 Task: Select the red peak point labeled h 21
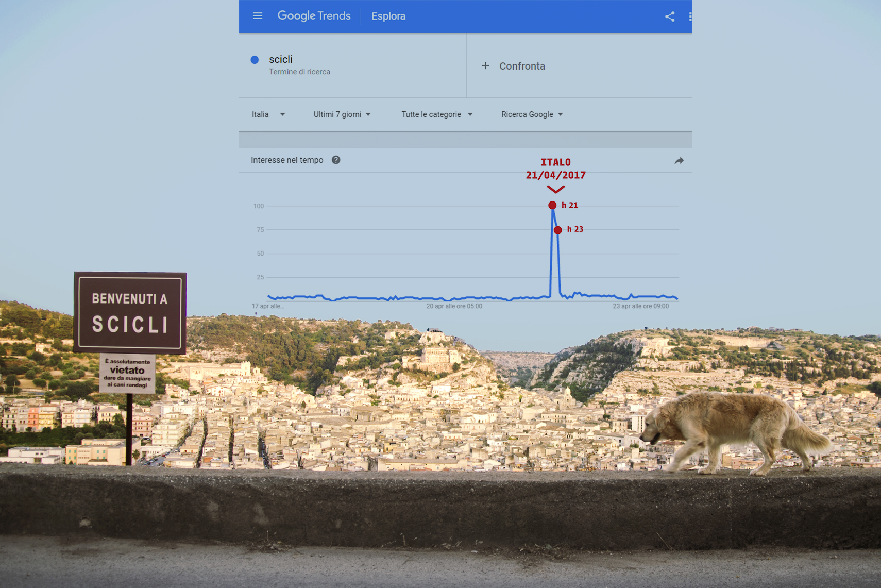(552, 205)
